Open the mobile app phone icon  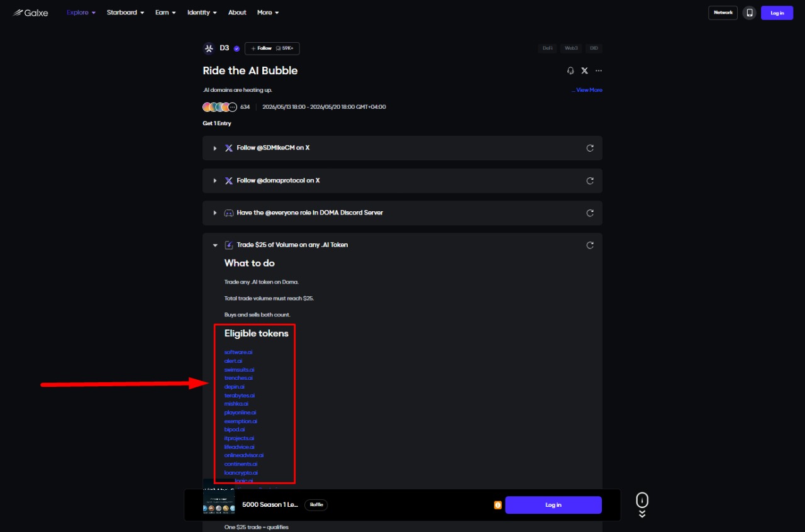tap(749, 13)
